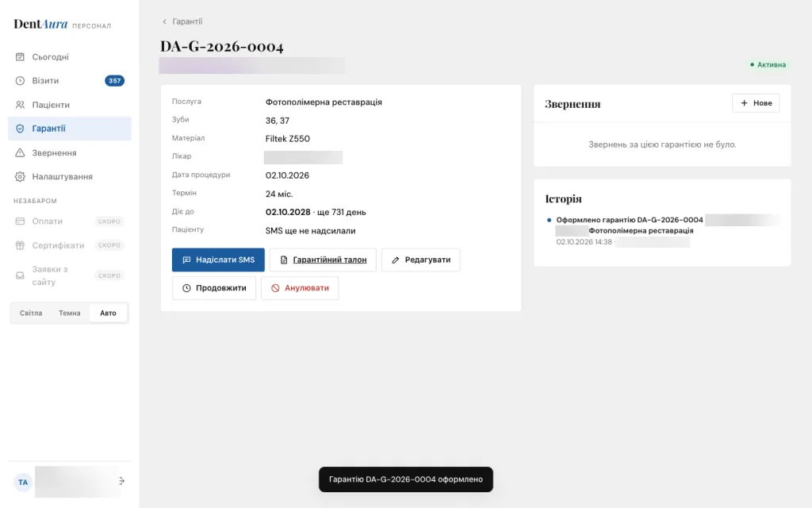Open the Сьогодні section

point(70,56)
